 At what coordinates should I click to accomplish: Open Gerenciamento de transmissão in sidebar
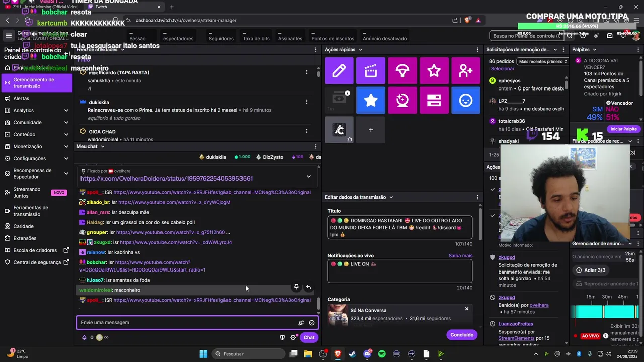point(37,83)
